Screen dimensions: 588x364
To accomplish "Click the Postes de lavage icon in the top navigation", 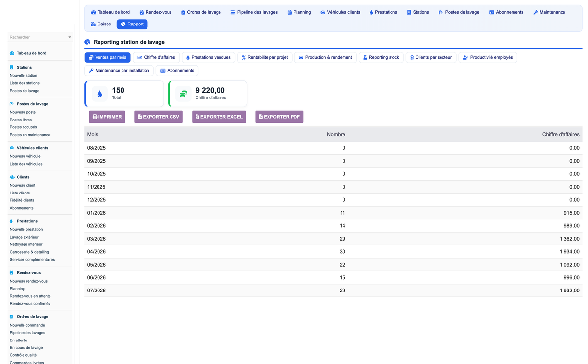I will [441, 12].
